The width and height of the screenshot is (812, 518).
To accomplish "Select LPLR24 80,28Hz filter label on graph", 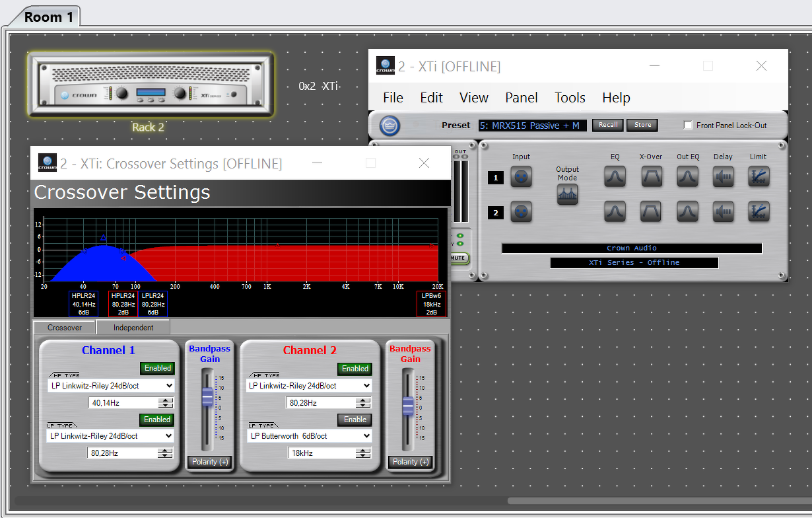I will (153, 304).
